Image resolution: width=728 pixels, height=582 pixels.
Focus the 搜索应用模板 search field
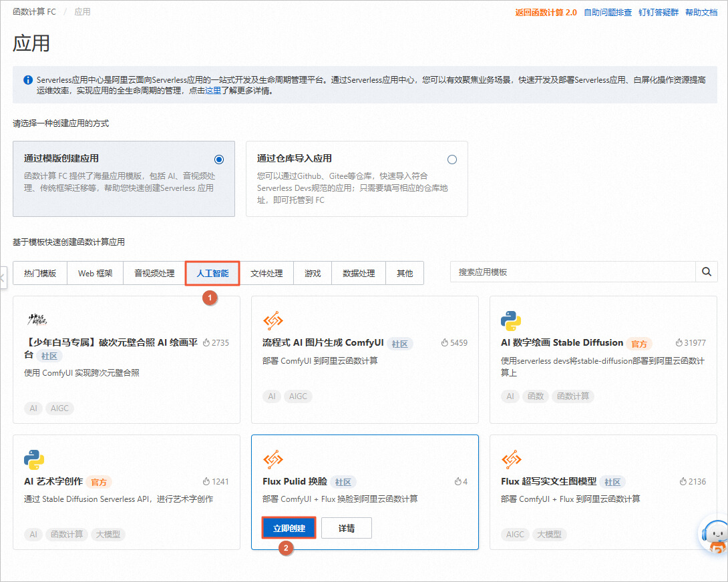tap(573, 272)
